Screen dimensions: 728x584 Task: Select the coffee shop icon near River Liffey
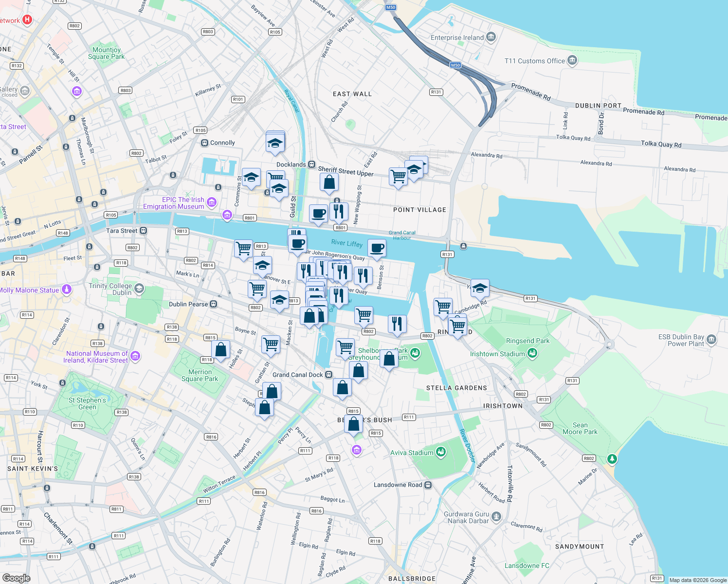point(377,248)
